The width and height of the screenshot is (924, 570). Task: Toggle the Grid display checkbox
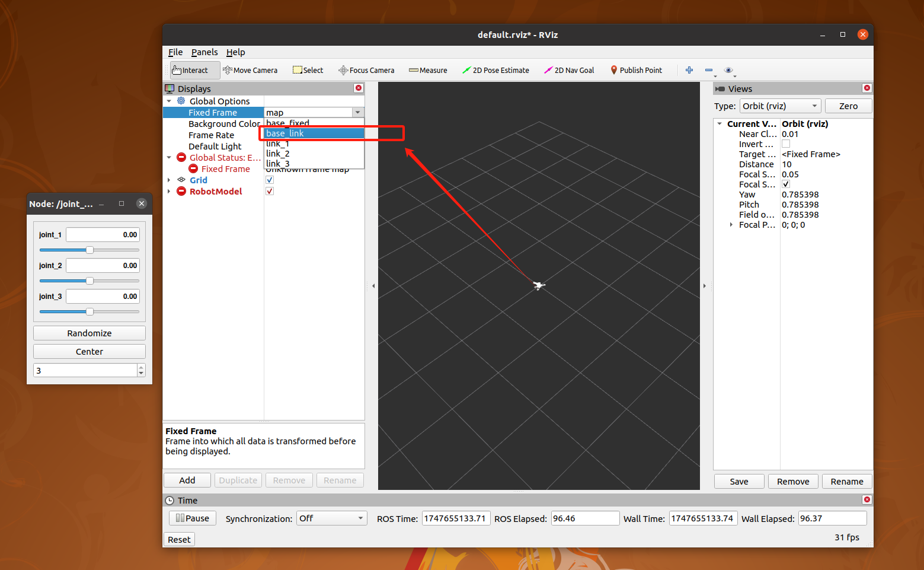(x=270, y=180)
